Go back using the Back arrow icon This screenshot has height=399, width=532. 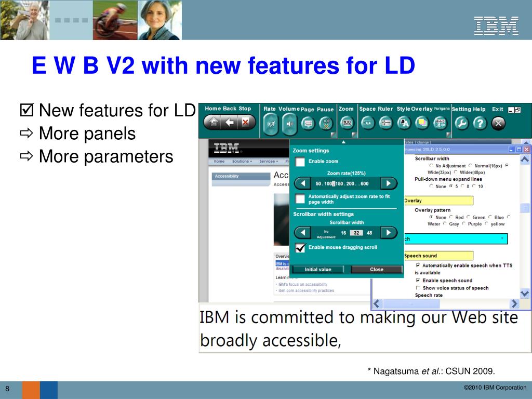point(230,122)
